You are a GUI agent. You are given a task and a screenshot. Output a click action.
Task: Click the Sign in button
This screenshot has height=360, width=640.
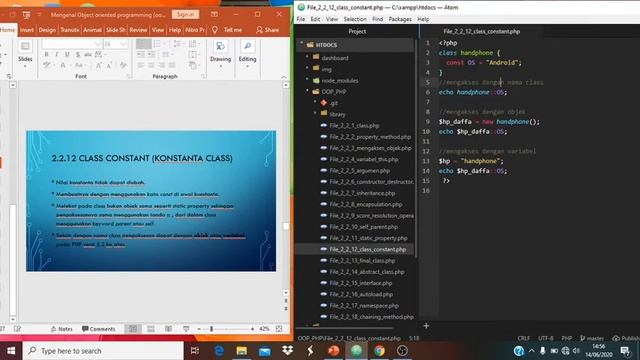point(185,14)
